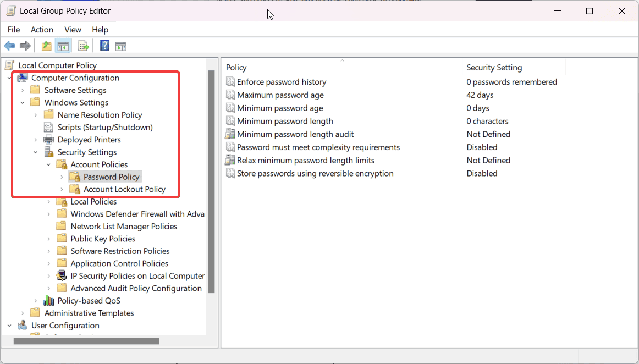Click the IP Security Policies computer icon
Viewport: 639px width, 364px height.
62,276
